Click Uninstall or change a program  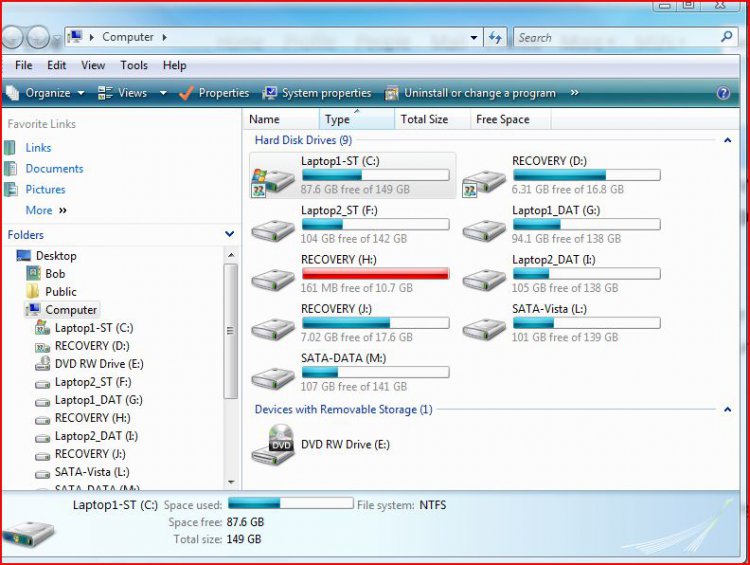point(471,93)
